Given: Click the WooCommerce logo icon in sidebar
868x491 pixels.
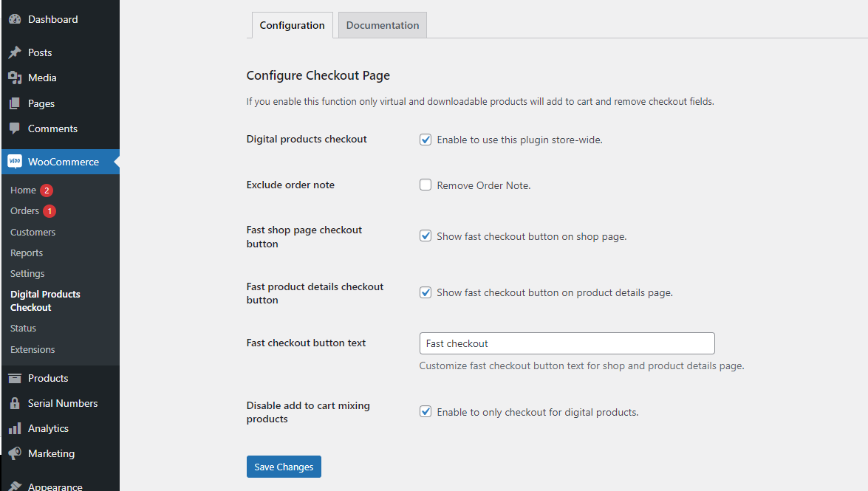Looking at the screenshot, I should 16,161.
